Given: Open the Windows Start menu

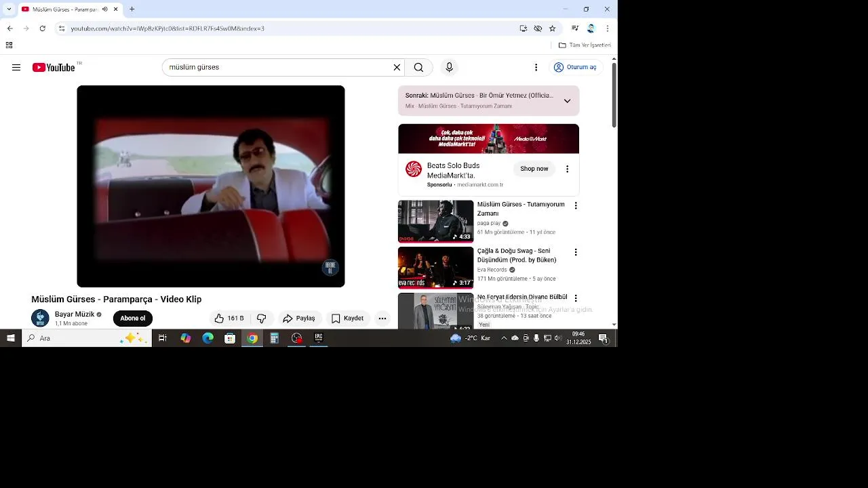Looking at the screenshot, I should coord(11,338).
